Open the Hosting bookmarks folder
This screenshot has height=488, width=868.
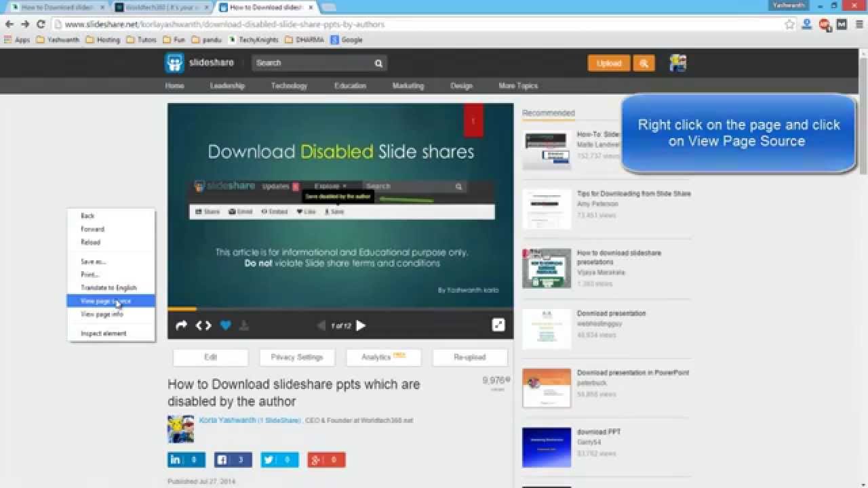coord(102,40)
